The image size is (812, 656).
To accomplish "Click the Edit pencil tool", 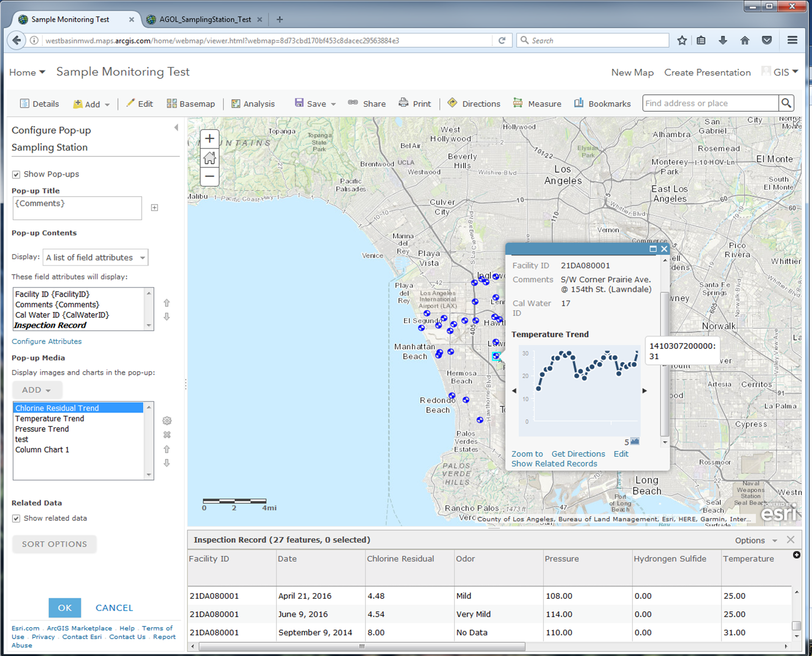I will pos(139,103).
